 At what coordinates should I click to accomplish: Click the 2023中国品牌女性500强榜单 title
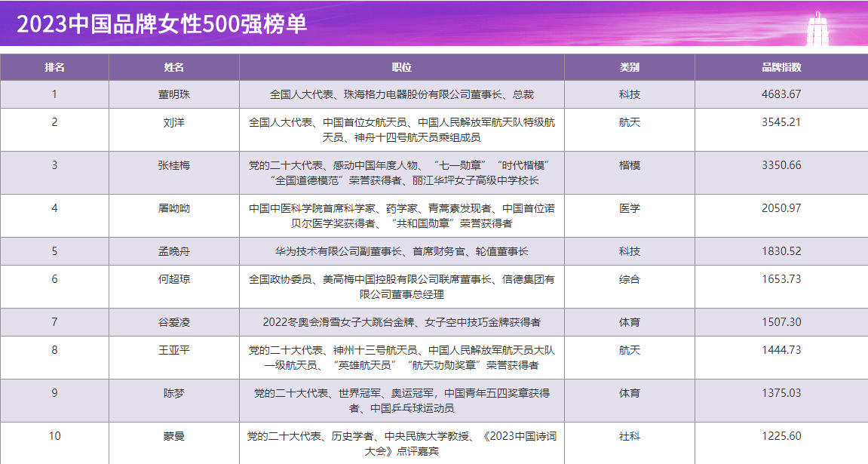tap(161, 24)
